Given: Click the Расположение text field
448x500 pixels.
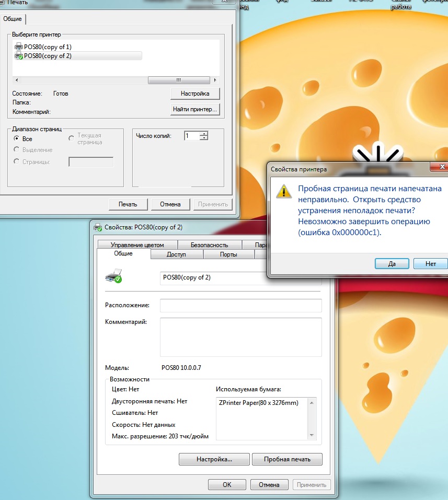Looking at the screenshot, I should click(x=240, y=305).
